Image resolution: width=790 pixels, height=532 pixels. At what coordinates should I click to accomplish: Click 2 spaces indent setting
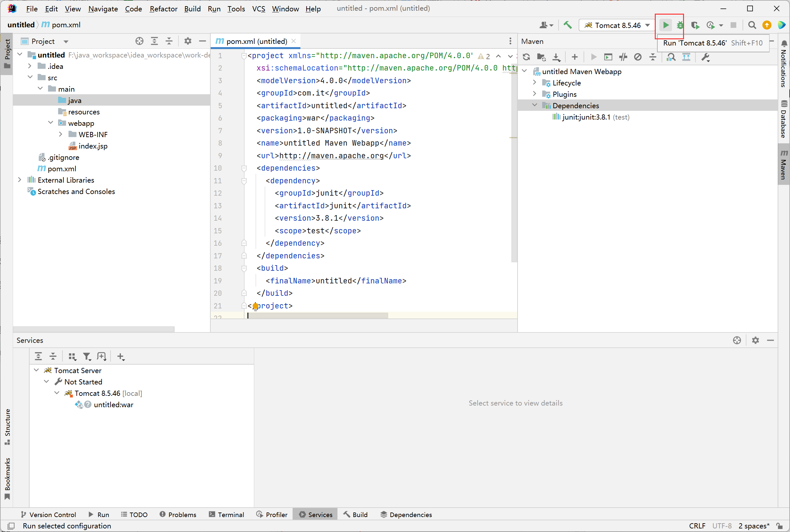(754, 526)
